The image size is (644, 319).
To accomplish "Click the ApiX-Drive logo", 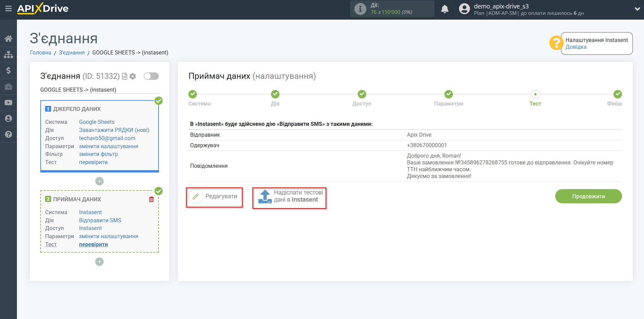I will (43, 8).
